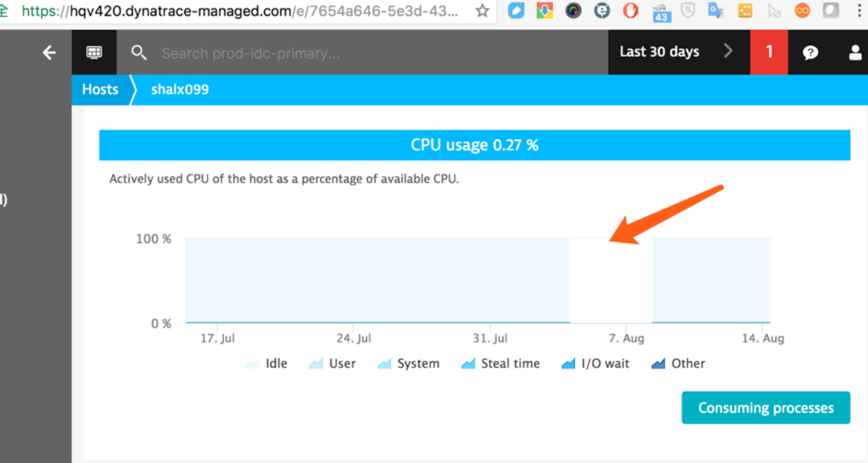Toggle the I/O wait legend swatch
The image size is (868, 463).
pyautogui.click(x=568, y=363)
